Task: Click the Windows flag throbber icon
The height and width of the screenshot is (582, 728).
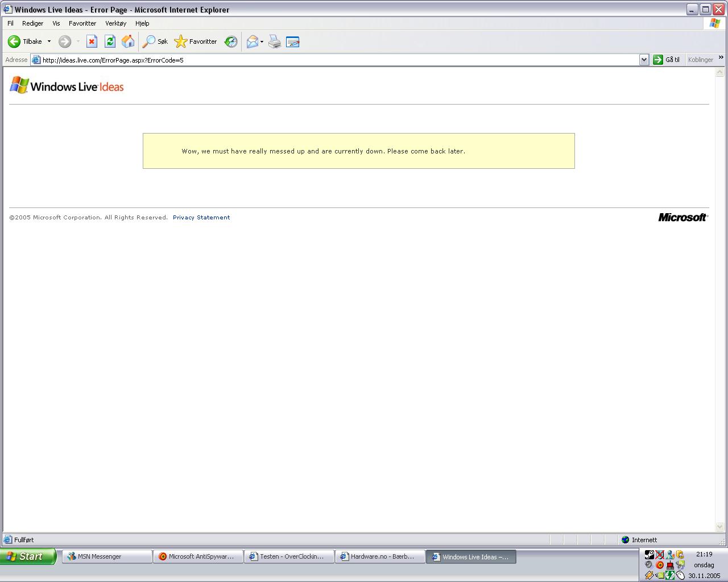Action: point(715,23)
